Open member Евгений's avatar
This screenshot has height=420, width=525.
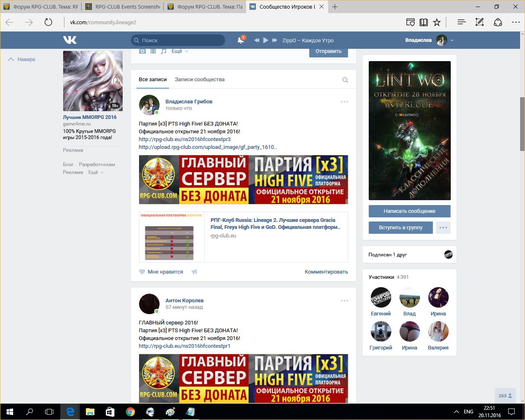(381, 297)
